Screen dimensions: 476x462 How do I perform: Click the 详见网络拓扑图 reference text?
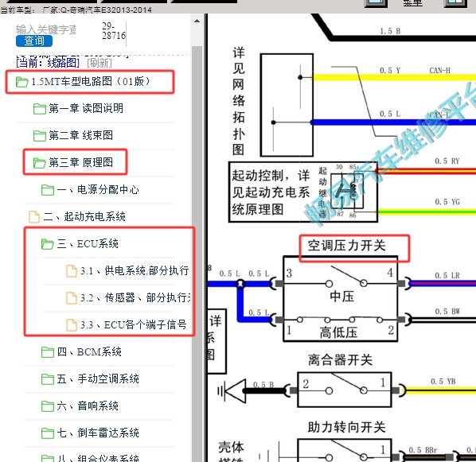[239, 101]
